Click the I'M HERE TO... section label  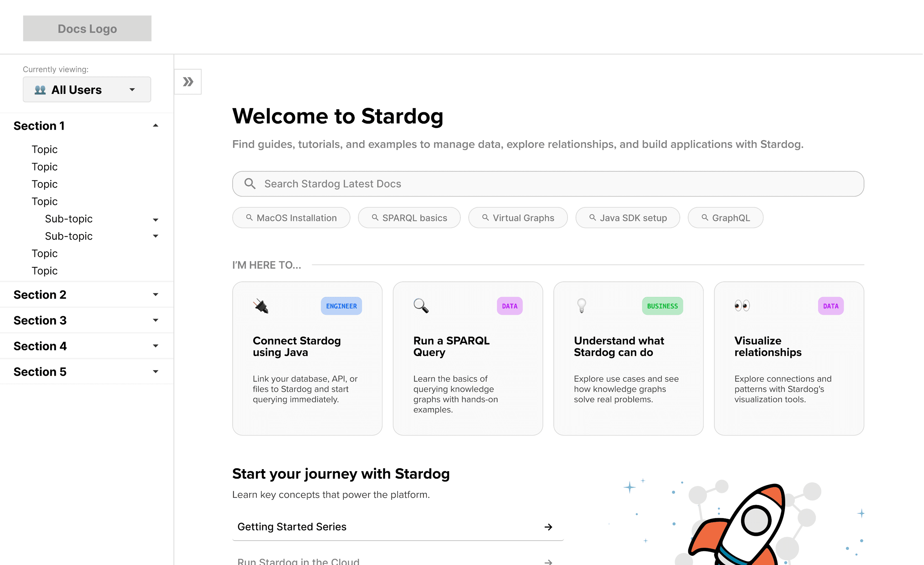click(266, 265)
